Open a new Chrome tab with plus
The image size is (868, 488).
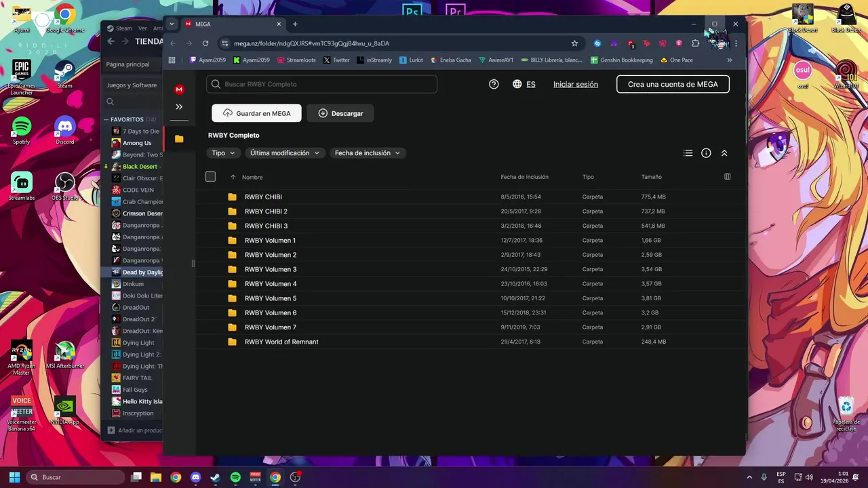coord(295,24)
